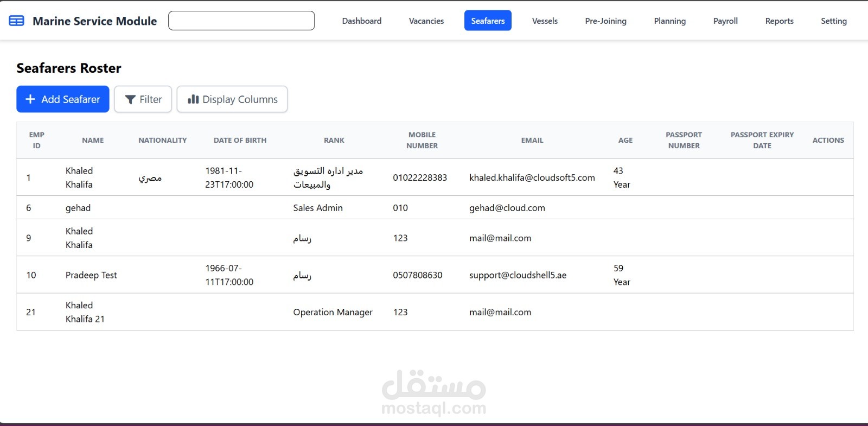Go to the Vacancies tab
The width and height of the screenshot is (868, 426).
click(426, 21)
